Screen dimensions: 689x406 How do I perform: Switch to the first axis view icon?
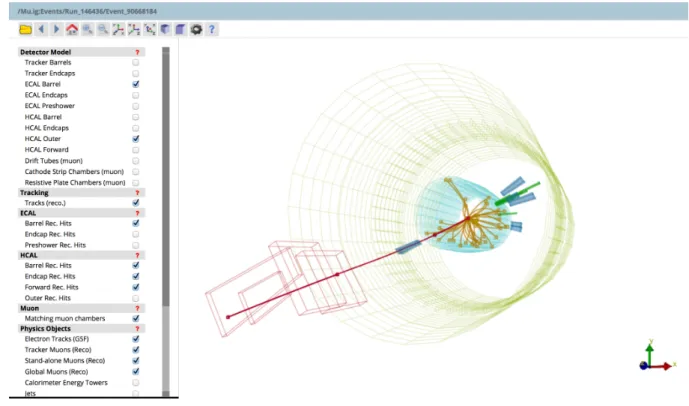point(118,29)
